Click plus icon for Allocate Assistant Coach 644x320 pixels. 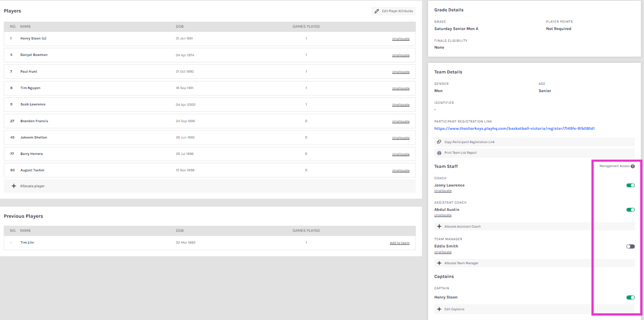point(439,226)
